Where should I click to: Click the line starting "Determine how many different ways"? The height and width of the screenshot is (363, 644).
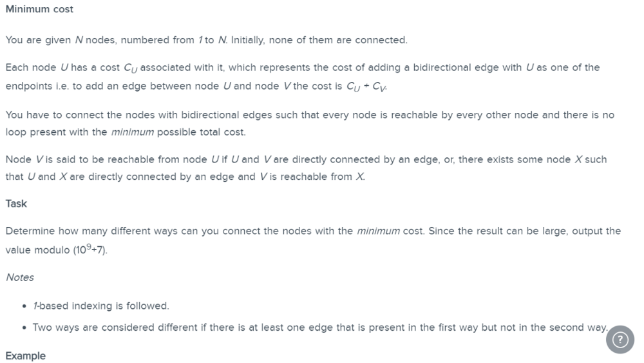(x=313, y=231)
